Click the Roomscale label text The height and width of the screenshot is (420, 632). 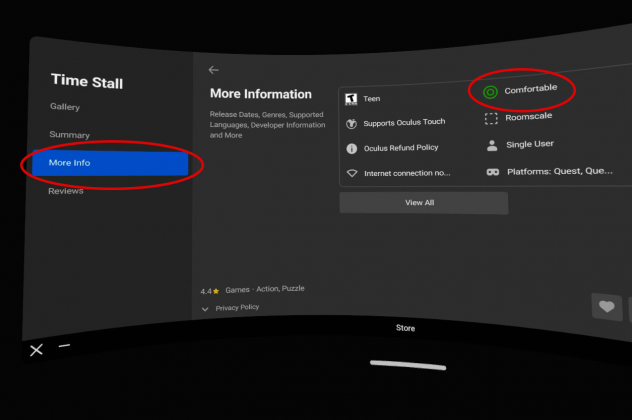click(529, 117)
